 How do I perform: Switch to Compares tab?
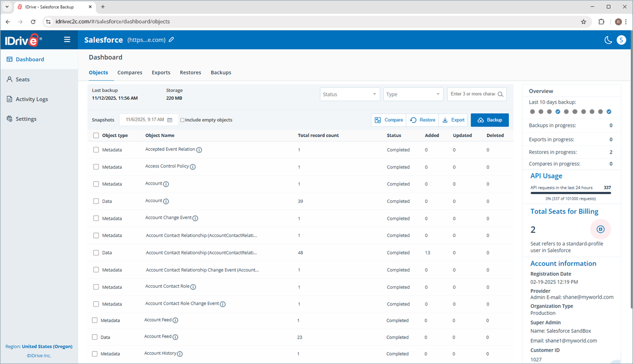click(130, 73)
